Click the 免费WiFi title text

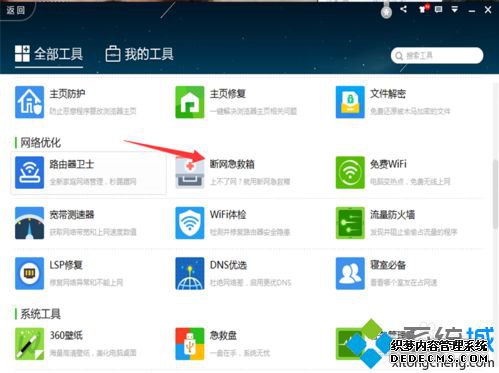coord(388,164)
